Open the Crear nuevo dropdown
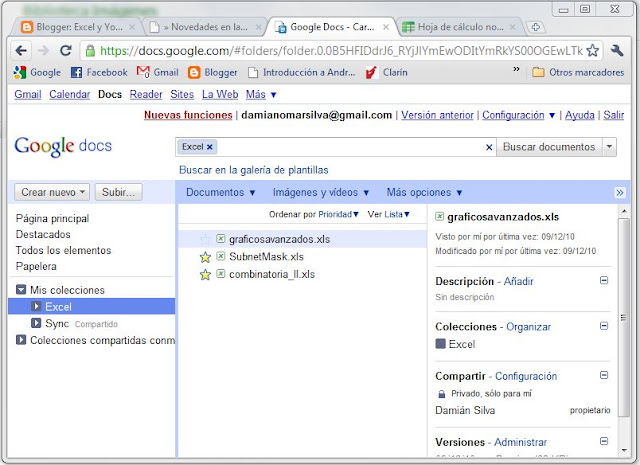 pyautogui.click(x=52, y=192)
